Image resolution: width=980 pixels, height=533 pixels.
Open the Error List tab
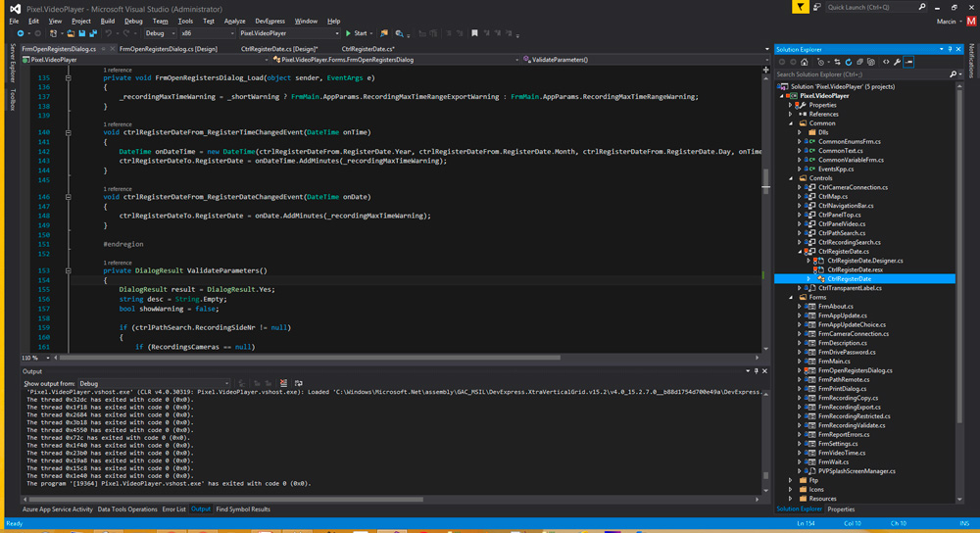click(x=173, y=509)
